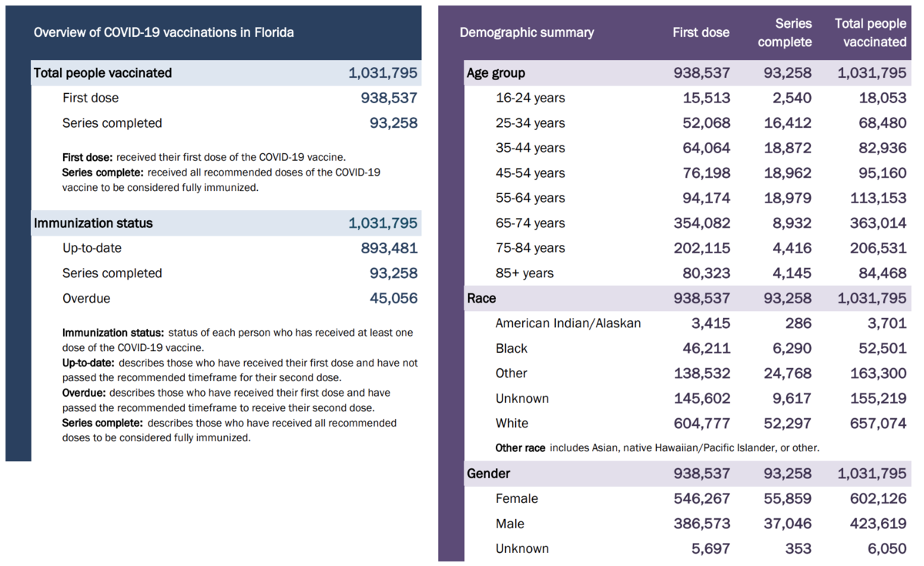Image resolution: width=924 pixels, height=566 pixels.
Task: Click the Gender section row label
Action: (488, 474)
